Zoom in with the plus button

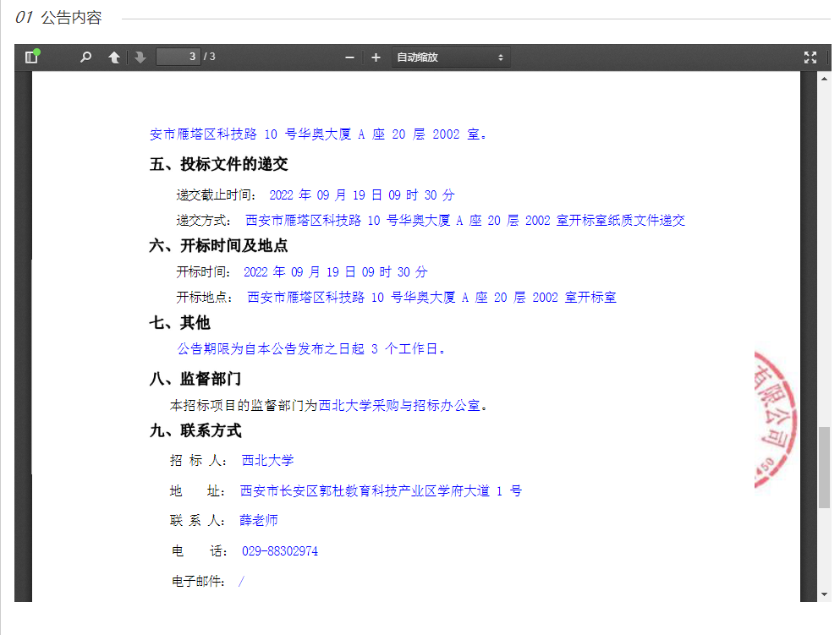(376, 57)
